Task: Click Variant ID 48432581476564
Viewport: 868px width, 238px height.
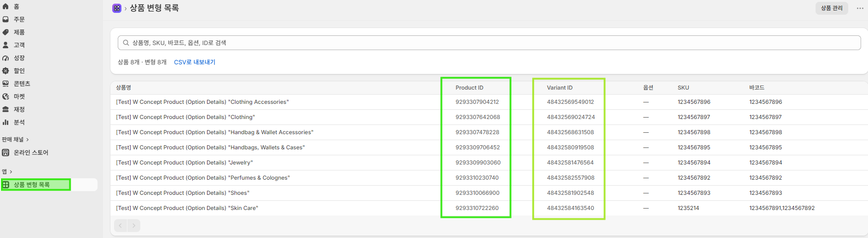Action: coord(570,163)
